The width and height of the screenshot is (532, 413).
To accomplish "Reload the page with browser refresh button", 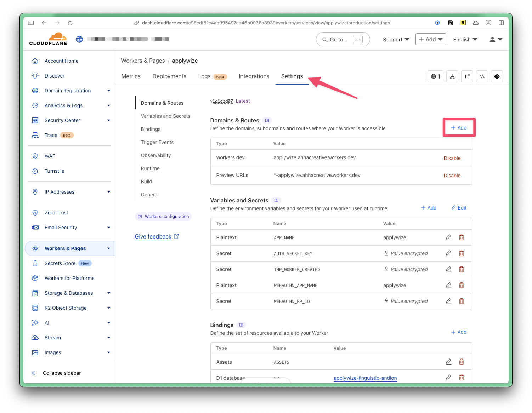I will pyautogui.click(x=70, y=23).
